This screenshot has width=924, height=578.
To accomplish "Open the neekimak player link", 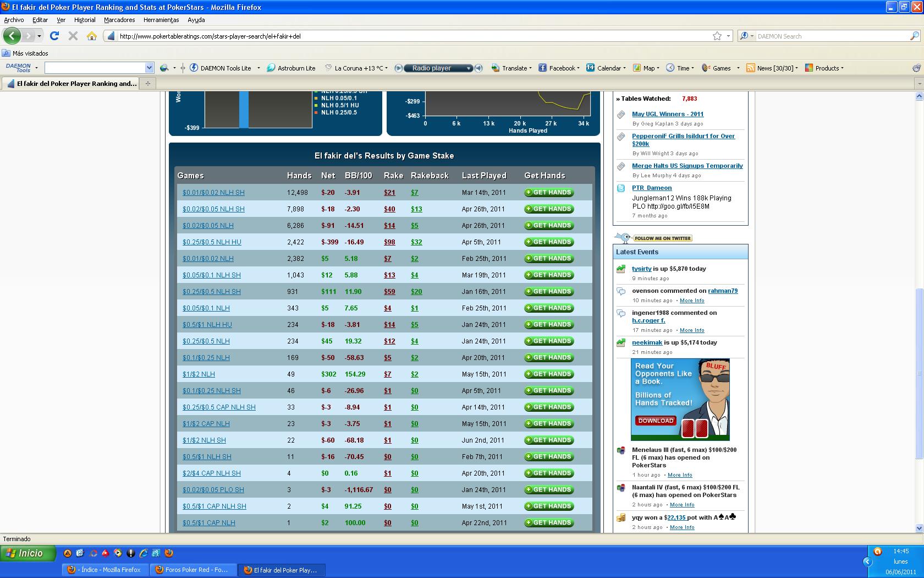I will pyautogui.click(x=647, y=342).
